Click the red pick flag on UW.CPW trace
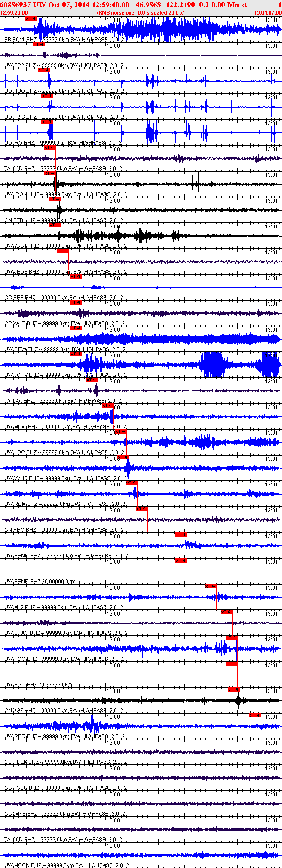The width and height of the screenshot is (282, 868). 76,328
